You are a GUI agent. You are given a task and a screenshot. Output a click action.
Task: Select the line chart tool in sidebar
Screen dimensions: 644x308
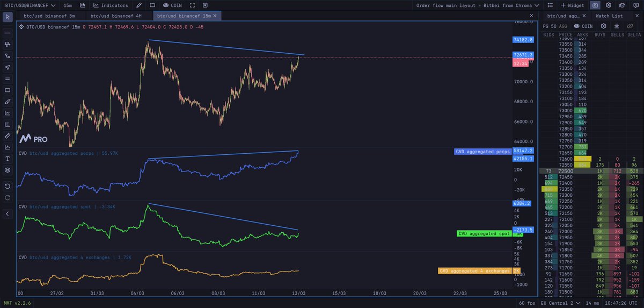8,113
